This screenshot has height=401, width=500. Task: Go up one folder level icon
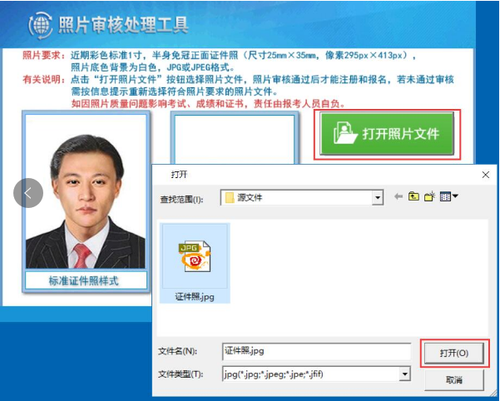(414, 196)
